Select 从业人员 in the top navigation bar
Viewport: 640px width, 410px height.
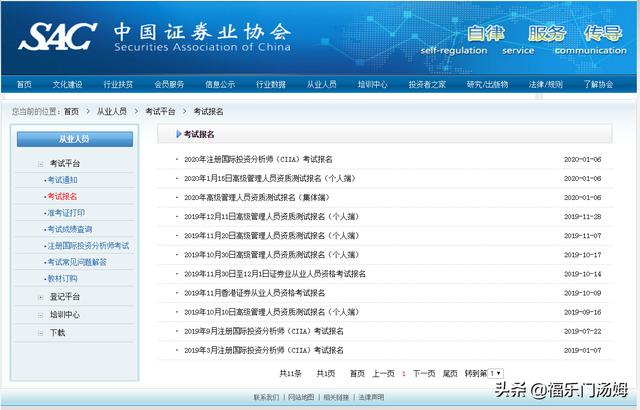322,84
